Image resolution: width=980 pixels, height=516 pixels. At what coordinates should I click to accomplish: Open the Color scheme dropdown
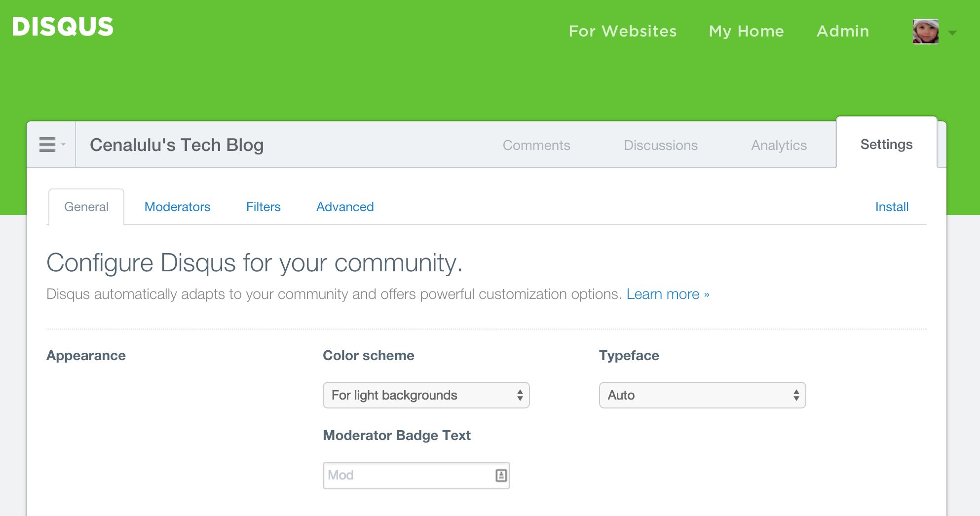(x=426, y=395)
